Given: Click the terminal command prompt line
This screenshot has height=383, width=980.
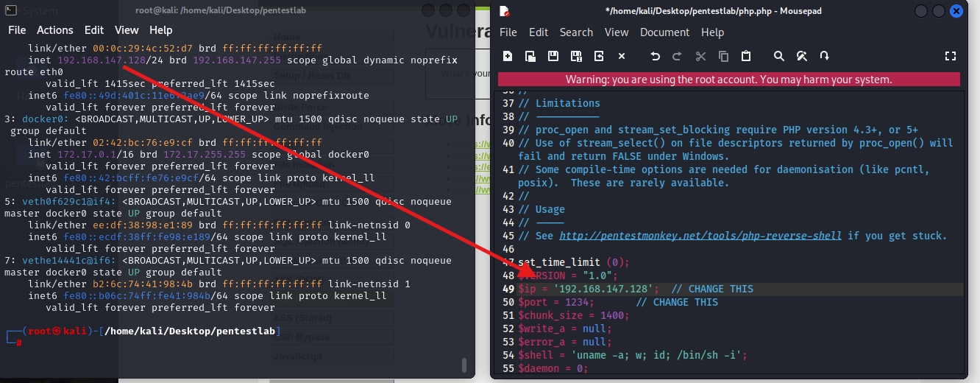Looking at the screenshot, I should tap(143, 337).
